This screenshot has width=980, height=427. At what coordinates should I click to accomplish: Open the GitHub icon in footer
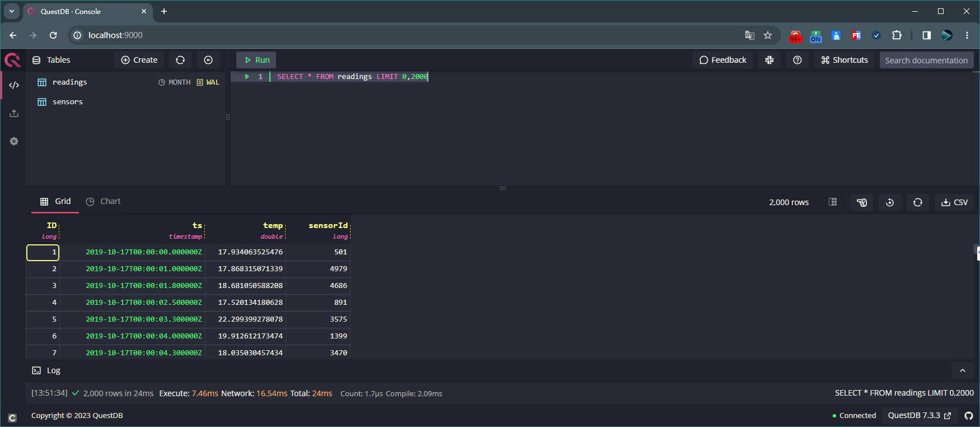[x=969, y=416]
